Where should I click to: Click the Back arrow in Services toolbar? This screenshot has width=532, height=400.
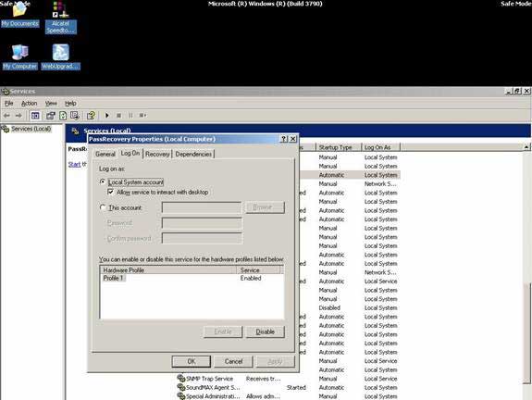6,116
